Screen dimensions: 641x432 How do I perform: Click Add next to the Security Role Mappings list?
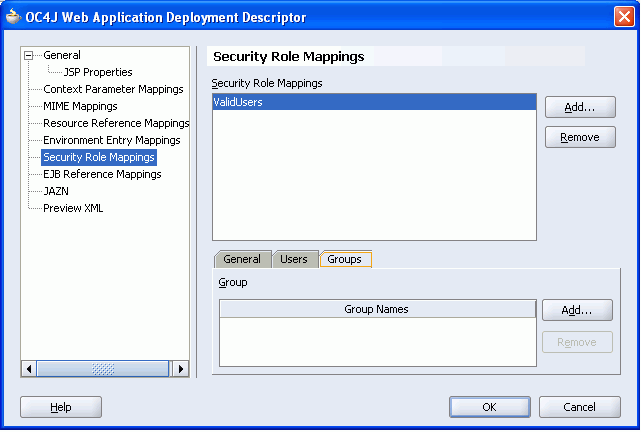(x=580, y=107)
